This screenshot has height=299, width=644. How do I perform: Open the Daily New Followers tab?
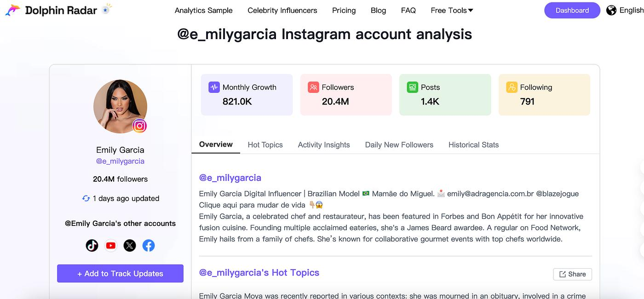(x=399, y=144)
